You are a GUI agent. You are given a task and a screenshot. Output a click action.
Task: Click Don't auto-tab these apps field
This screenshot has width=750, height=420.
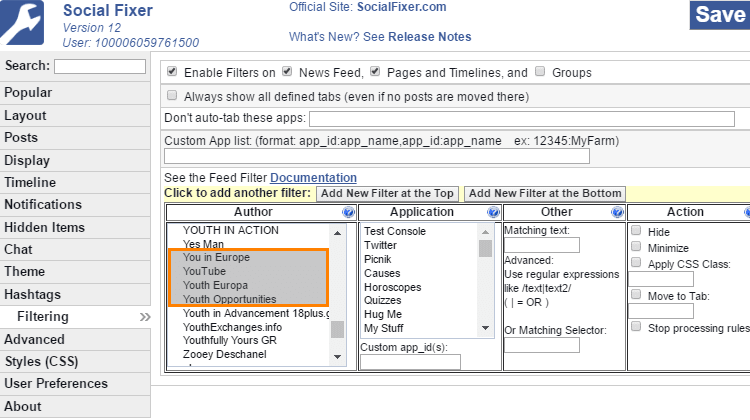tap(522, 119)
